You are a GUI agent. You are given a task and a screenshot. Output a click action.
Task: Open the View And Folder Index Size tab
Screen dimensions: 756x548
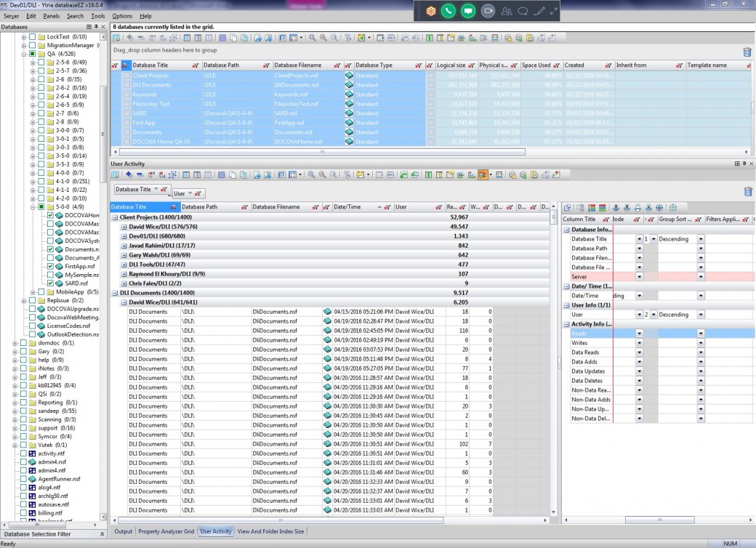pyautogui.click(x=270, y=531)
